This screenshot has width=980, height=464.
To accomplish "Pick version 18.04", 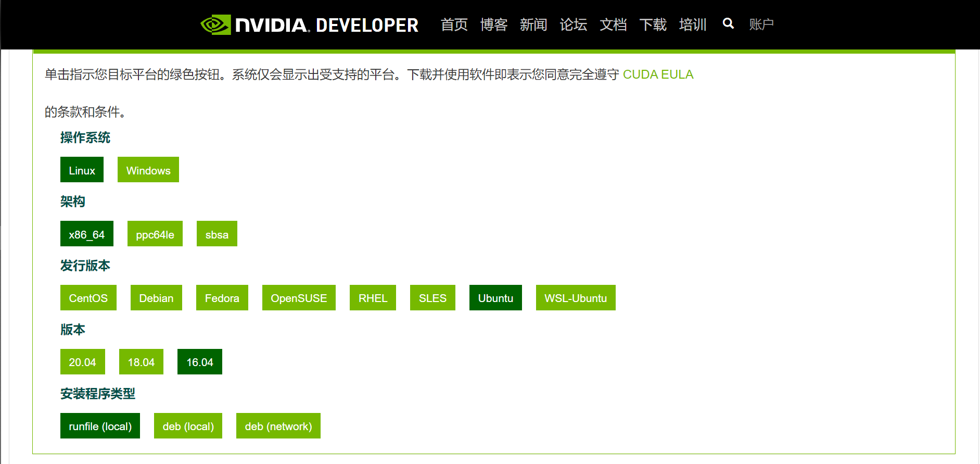I will (x=141, y=362).
